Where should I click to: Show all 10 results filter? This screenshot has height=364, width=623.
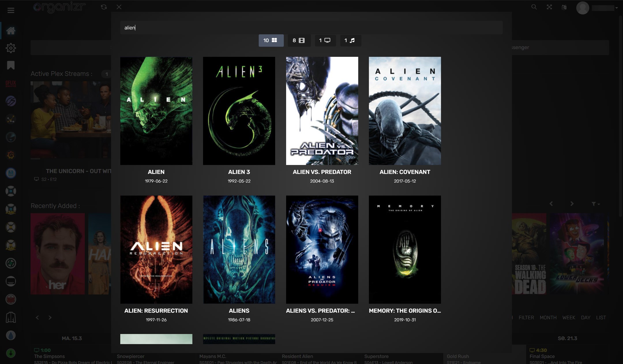pos(271,40)
